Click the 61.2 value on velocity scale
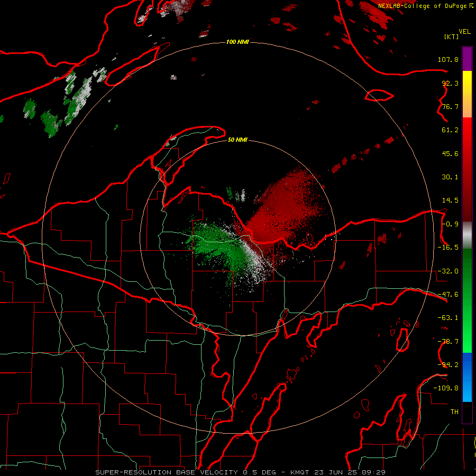The height and width of the screenshot is (476, 476). 450,130
